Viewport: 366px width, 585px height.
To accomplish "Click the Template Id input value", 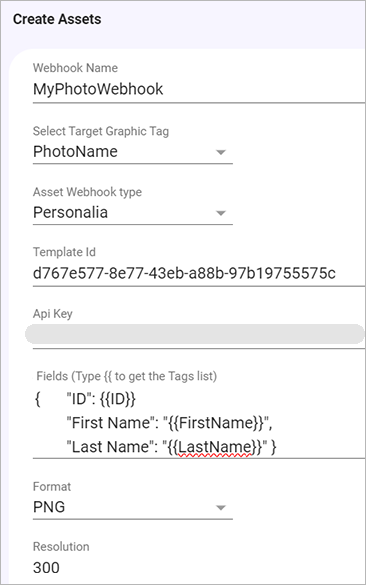I will tap(184, 273).
